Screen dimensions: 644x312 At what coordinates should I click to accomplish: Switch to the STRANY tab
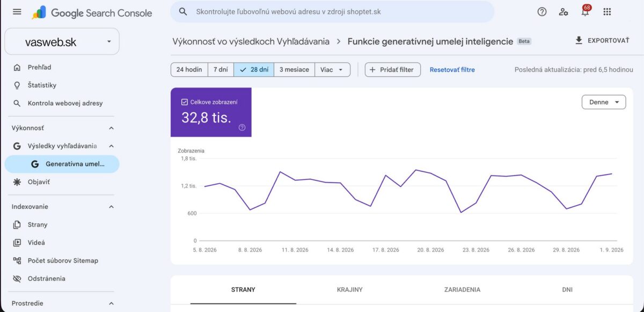click(243, 289)
